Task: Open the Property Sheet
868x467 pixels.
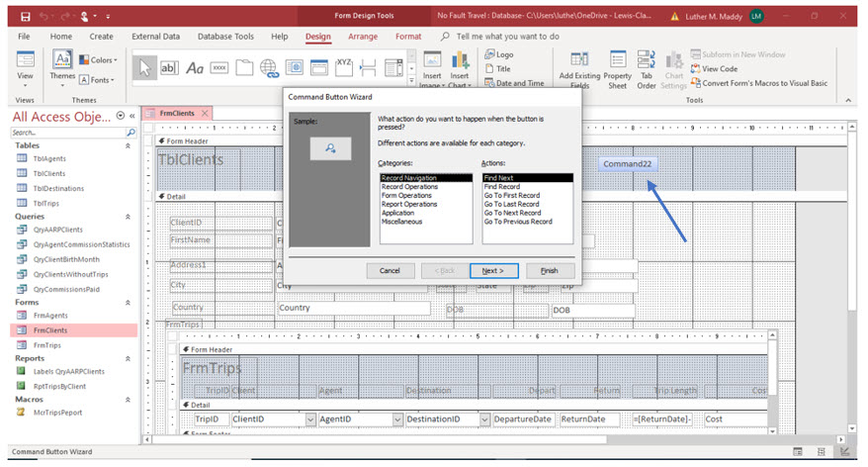Action: pyautogui.click(x=617, y=69)
